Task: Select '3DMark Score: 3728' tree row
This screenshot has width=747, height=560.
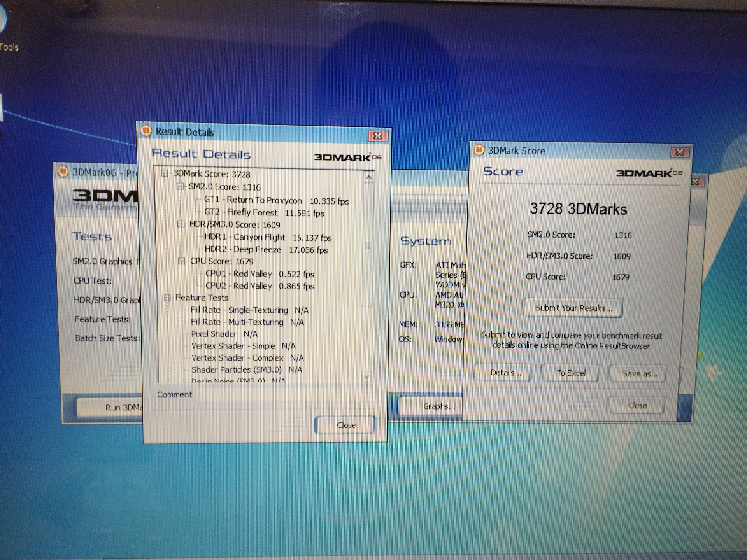Action: coord(212,174)
